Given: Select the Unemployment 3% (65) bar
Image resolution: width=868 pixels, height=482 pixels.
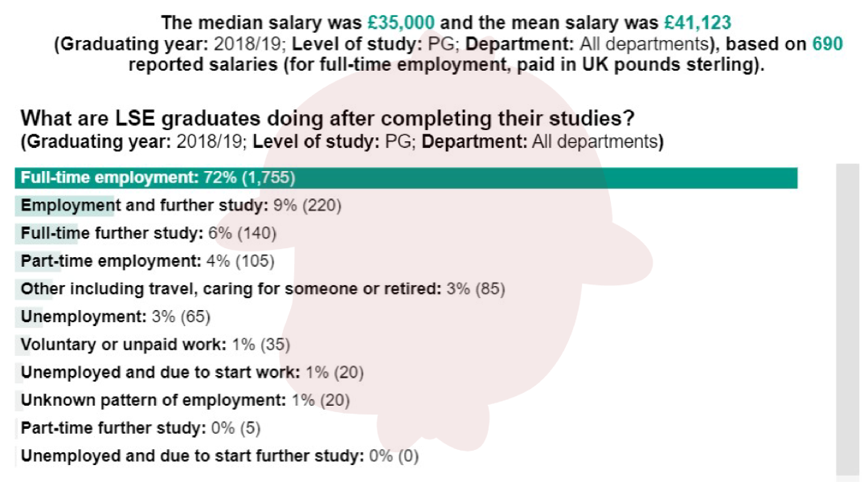Looking at the screenshot, I should 115,317.
